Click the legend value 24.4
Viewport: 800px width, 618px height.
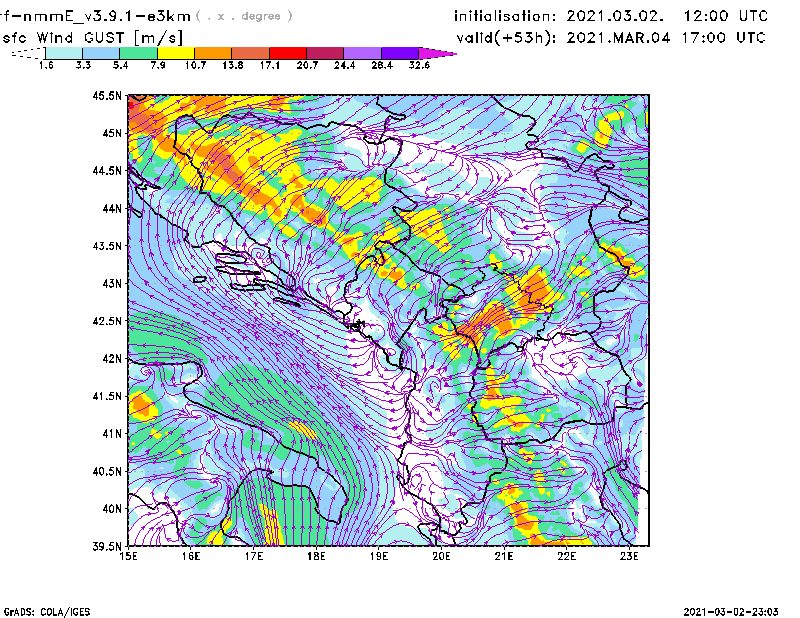click(x=344, y=65)
